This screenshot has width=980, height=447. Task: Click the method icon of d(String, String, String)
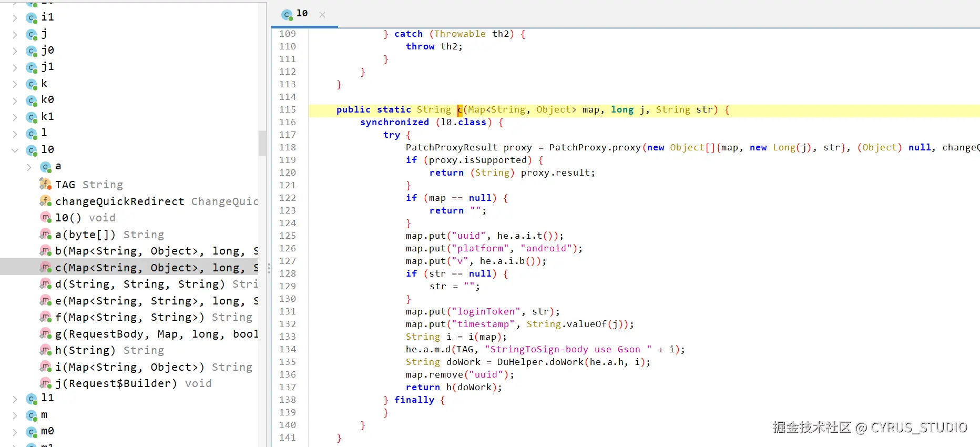click(45, 283)
